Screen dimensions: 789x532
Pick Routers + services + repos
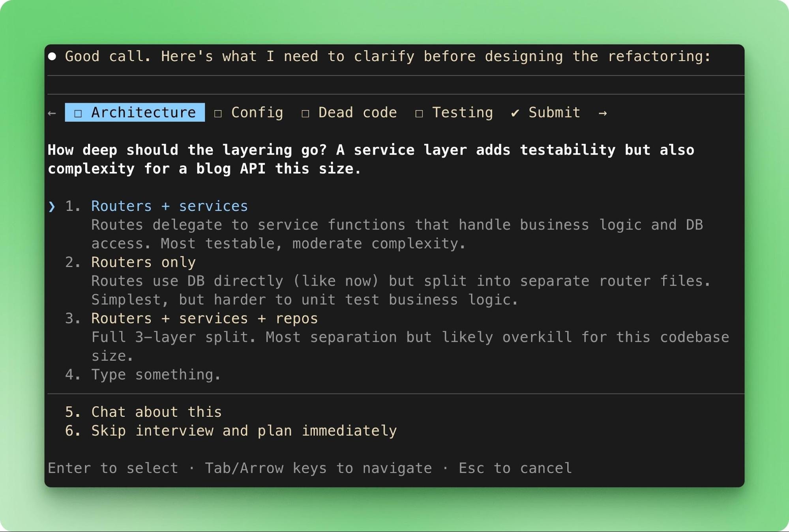click(204, 318)
